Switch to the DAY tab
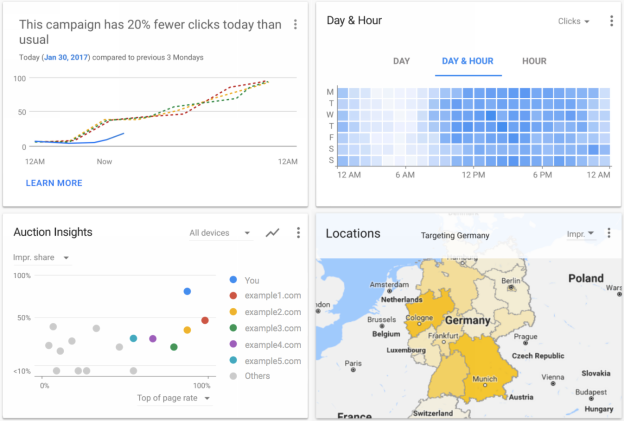This screenshot has width=624, height=422. (x=401, y=61)
